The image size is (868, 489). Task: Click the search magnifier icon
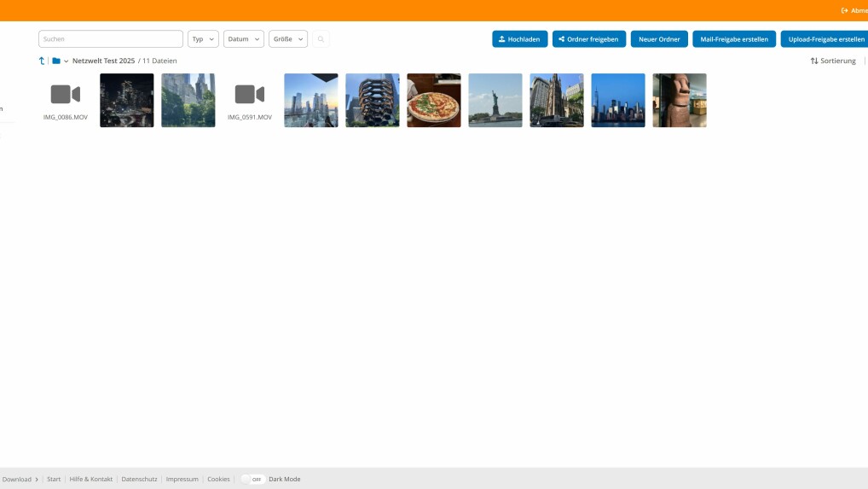(x=321, y=39)
